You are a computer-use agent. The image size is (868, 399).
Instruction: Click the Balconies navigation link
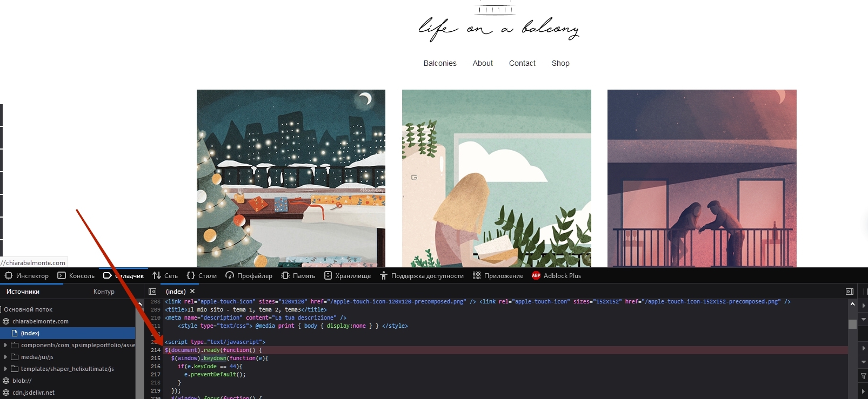(x=440, y=63)
